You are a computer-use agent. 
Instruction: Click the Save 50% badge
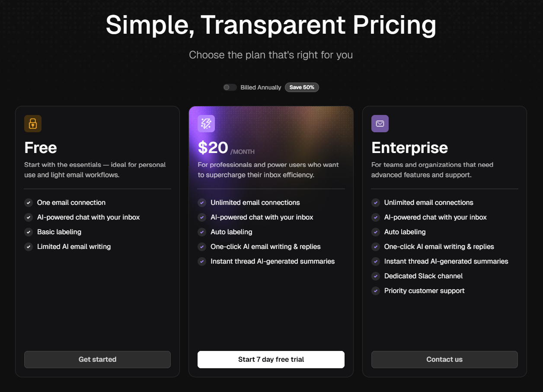pos(302,87)
